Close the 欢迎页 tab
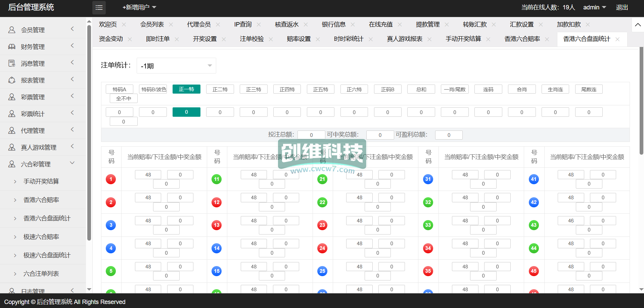The image size is (644, 308). [x=124, y=24]
